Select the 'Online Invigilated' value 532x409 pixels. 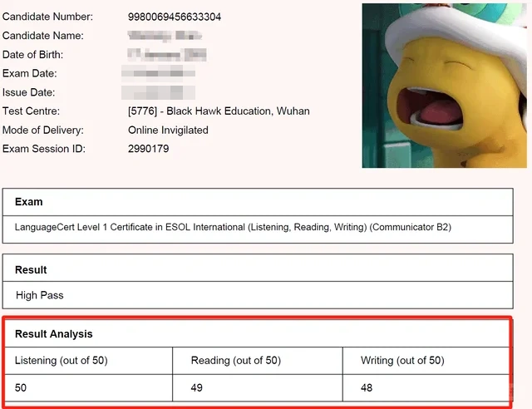click(168, 131)
